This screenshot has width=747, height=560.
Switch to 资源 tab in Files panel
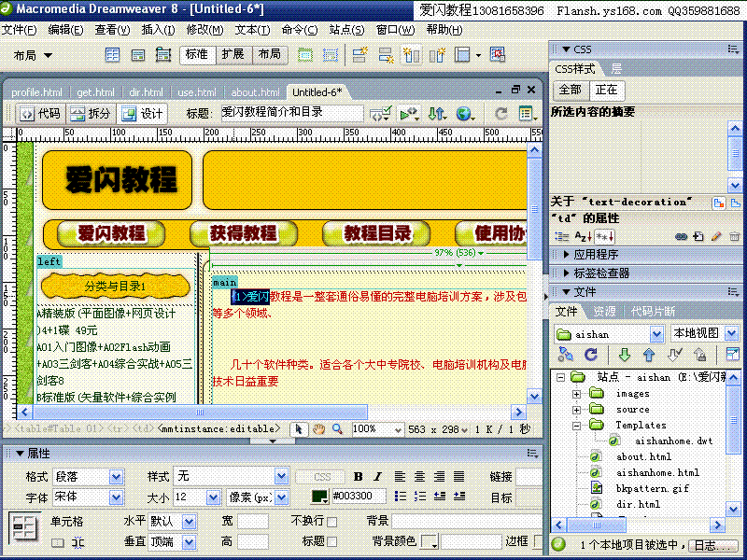[x=604, y=312]
